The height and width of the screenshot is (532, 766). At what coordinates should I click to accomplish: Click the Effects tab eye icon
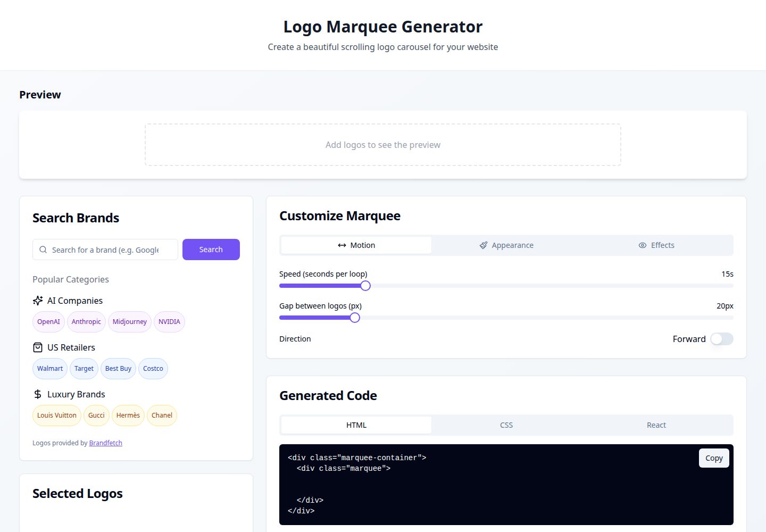pyautogui.click(x=643, y=245)
